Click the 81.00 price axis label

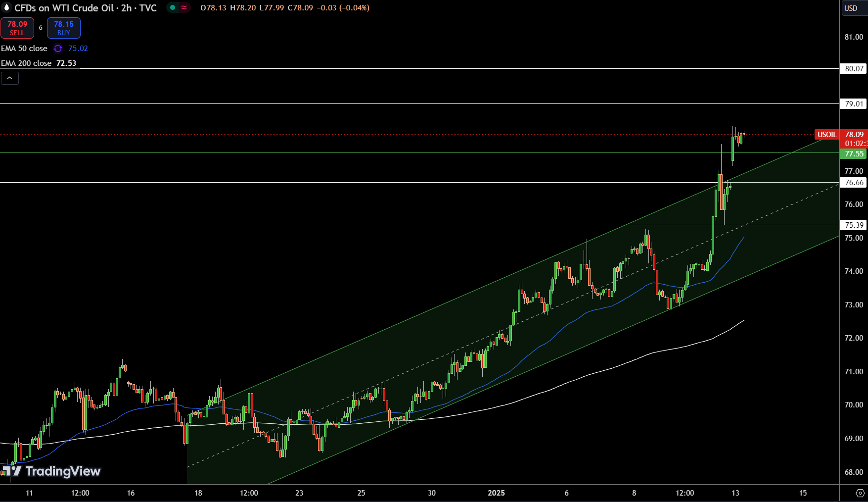click(854, 37)
